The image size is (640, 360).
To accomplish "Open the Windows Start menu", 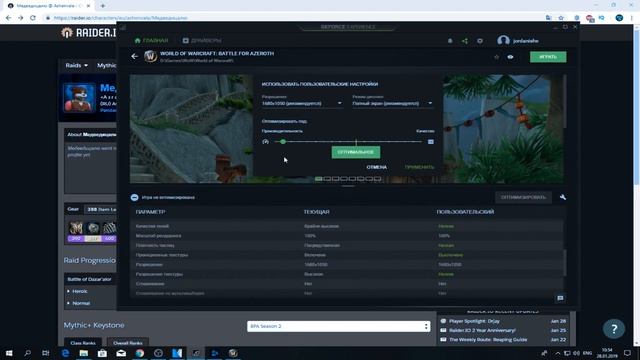I will 9,353.
